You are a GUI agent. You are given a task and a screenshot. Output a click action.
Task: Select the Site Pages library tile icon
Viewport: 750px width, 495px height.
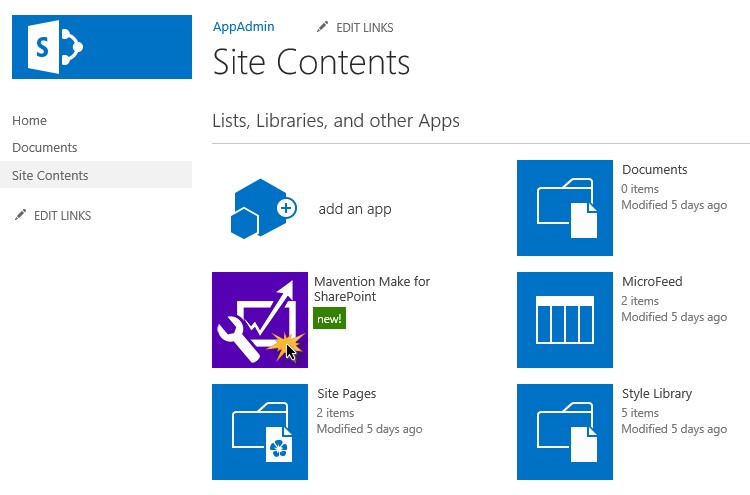click(260, 432)
